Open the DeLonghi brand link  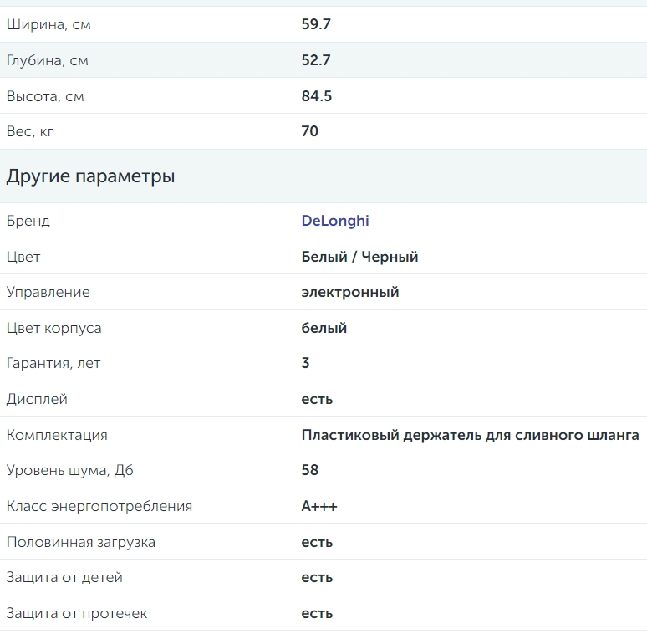(x=335, y=221)
